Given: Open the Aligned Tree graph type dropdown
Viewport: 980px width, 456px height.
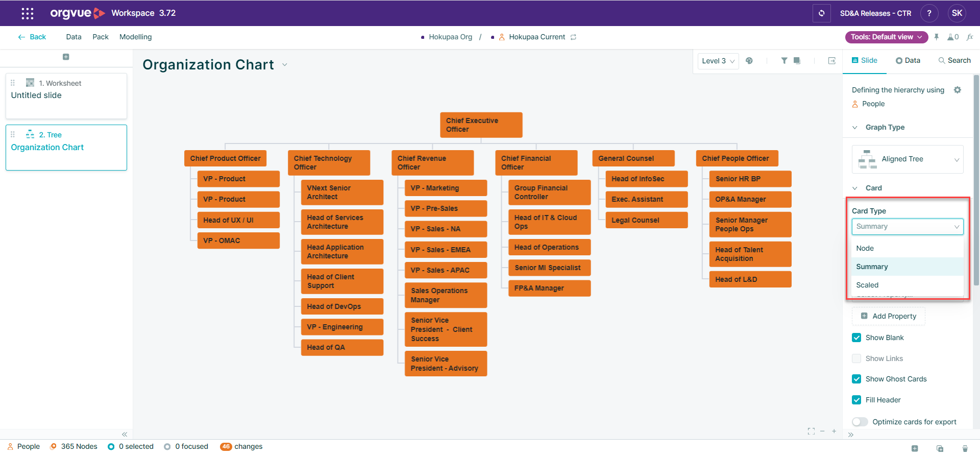Looking at the screenshot, I should point(908,159).
